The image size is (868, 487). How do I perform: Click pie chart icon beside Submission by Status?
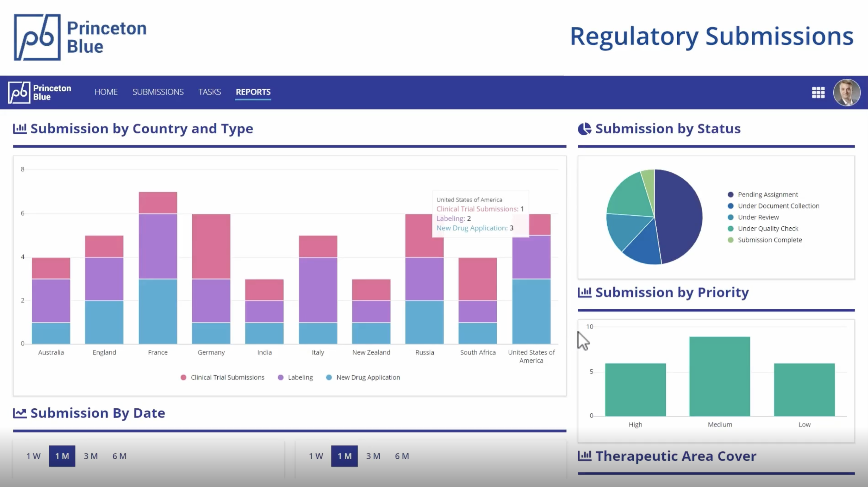tap(584, 129)
